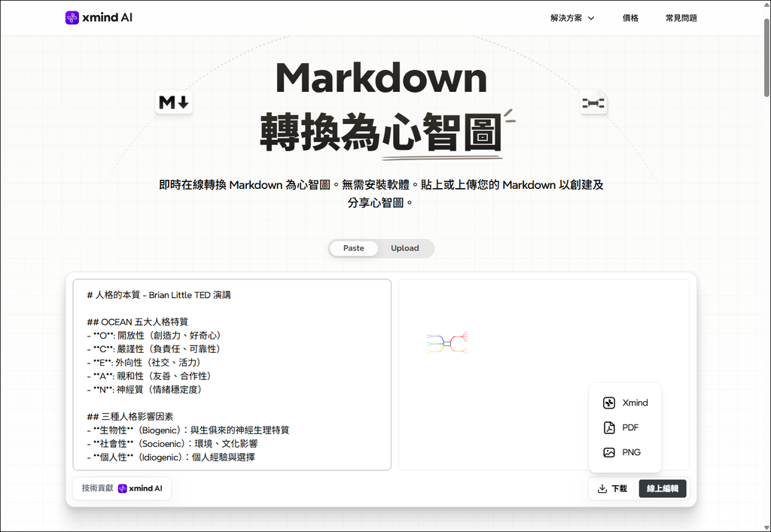Screen dimensions: 771x532
Task: Click the description starting '即時在線轉換 Markdown'
Action: [382, 193]
